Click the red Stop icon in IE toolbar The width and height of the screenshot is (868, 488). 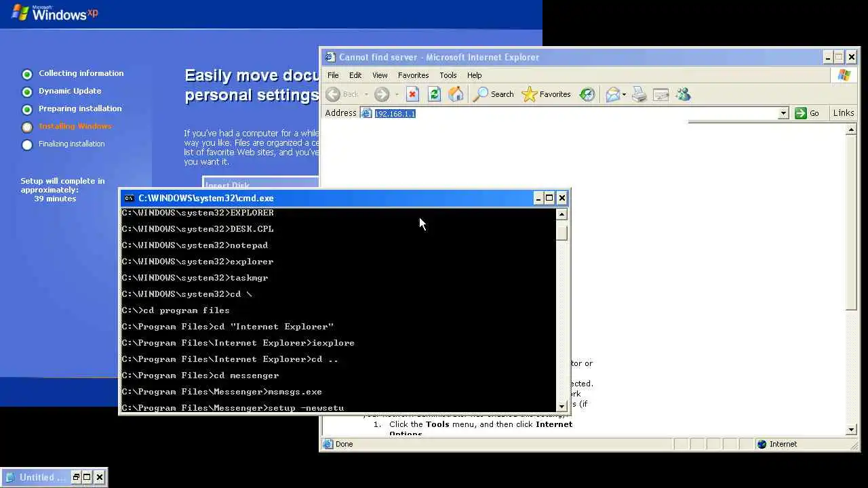(x=412, y=94)
